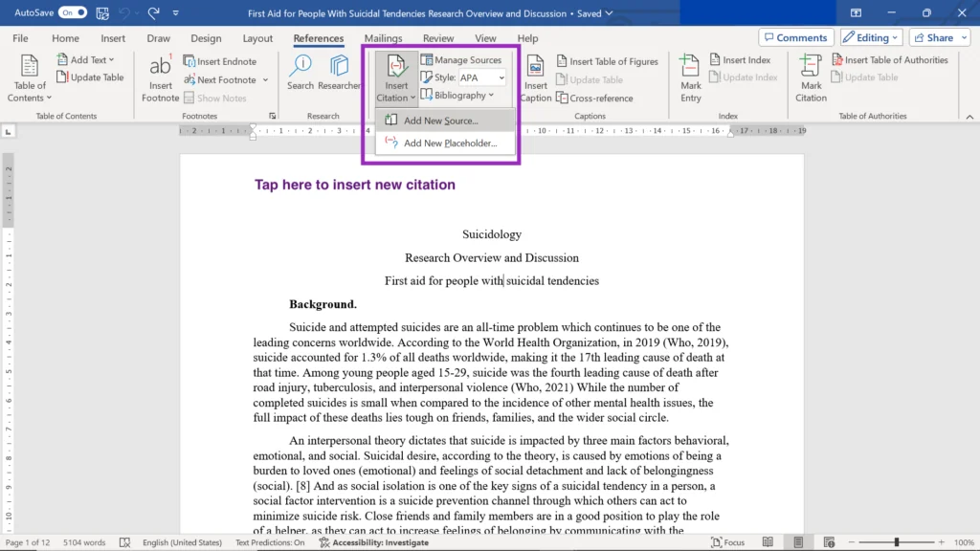
Task: Expand the Bibliography dropdown
Action: [458, 96]
